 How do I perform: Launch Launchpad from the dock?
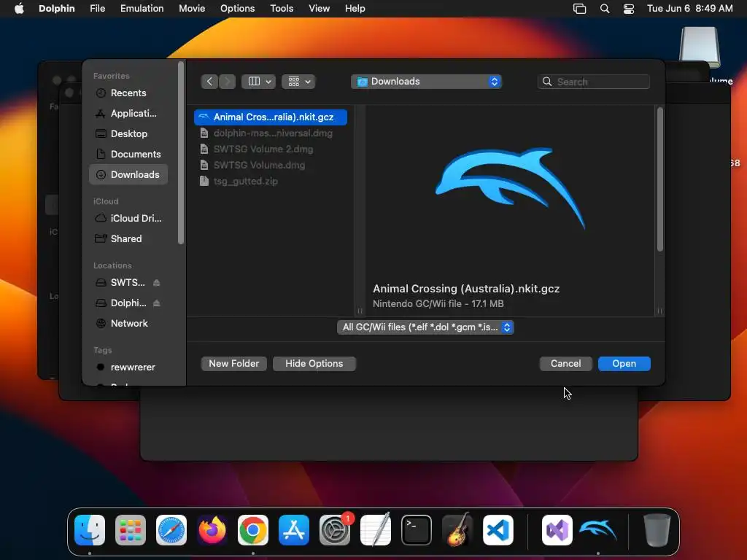[131, 530]
